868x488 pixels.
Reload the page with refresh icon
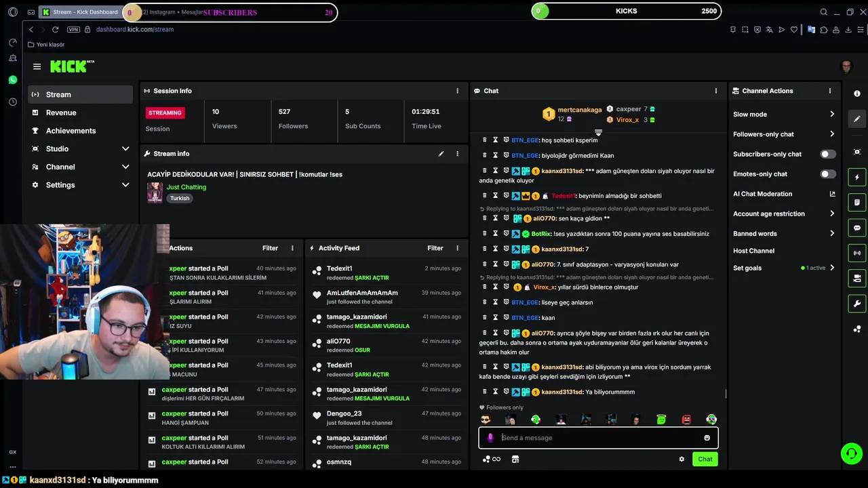tap(55, 29)
